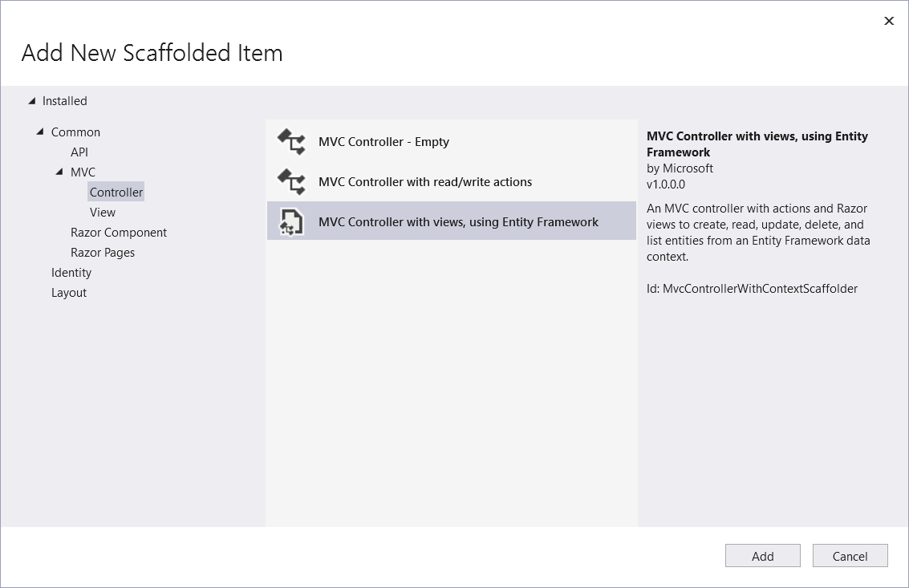
Task: Click the Cancel button
Action: click(850, 555)
